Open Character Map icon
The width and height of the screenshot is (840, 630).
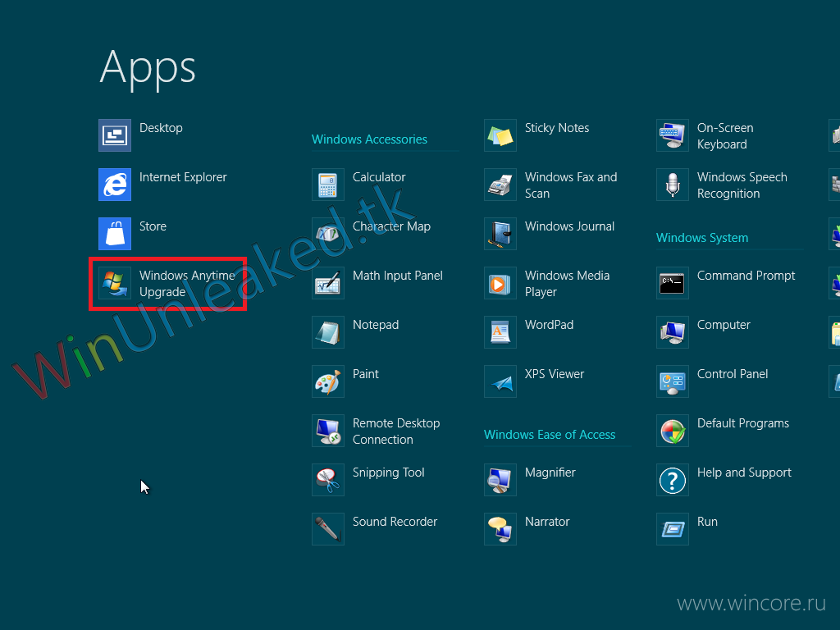click(328, 234)
